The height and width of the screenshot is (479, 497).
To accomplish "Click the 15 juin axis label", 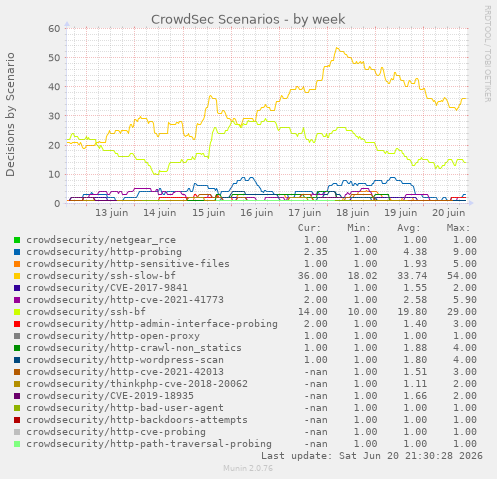I will point(208,213).
